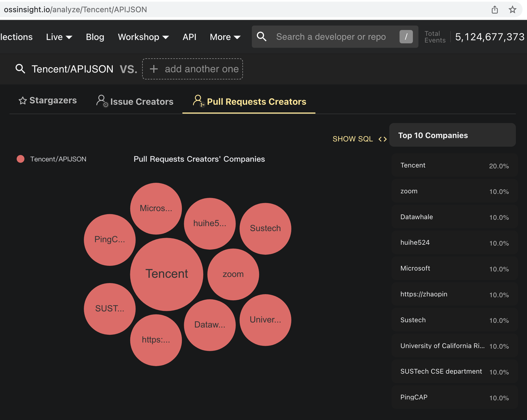This screenshot has width=527, height=420.
Task: Click the huihe5... bubble
Action: 210,224
